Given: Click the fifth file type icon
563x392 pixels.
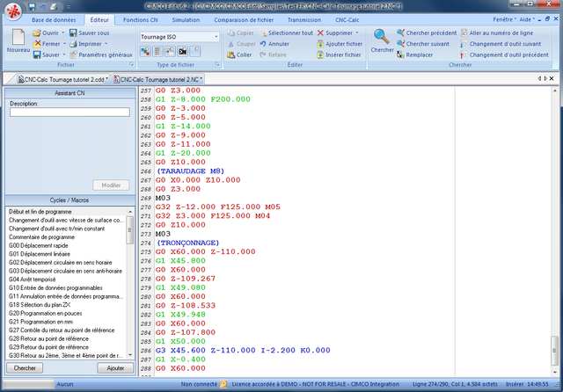Looking at the screenshot, I should [x=195, y=51].
